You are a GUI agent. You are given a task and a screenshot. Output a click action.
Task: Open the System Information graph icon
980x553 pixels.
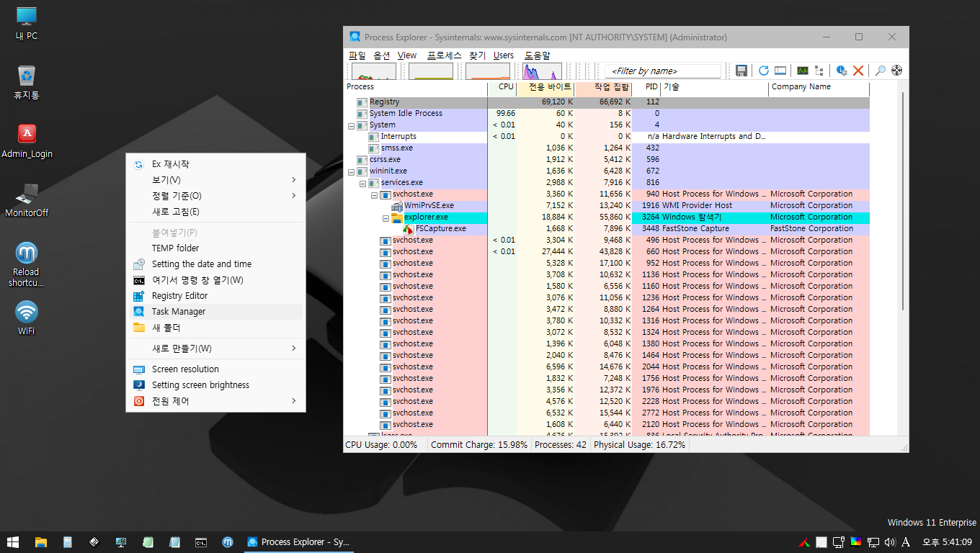point(802,71)
